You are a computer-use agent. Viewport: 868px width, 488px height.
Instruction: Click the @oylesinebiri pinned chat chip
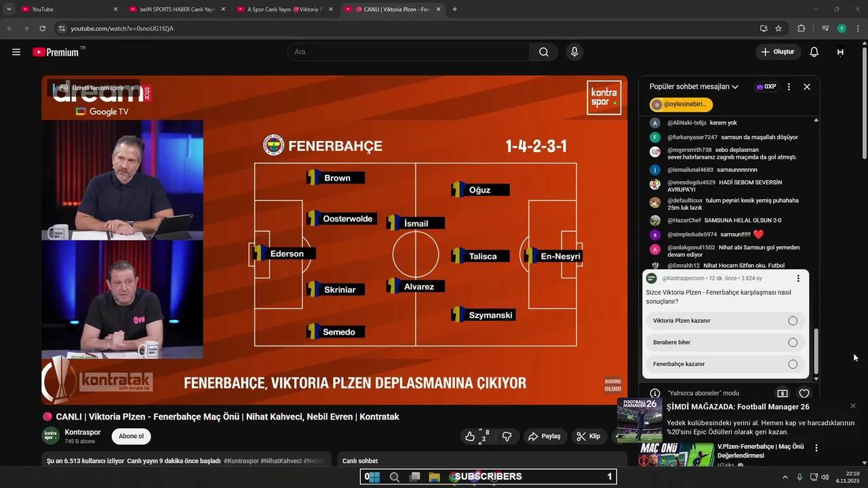click(x=681, y=104)
